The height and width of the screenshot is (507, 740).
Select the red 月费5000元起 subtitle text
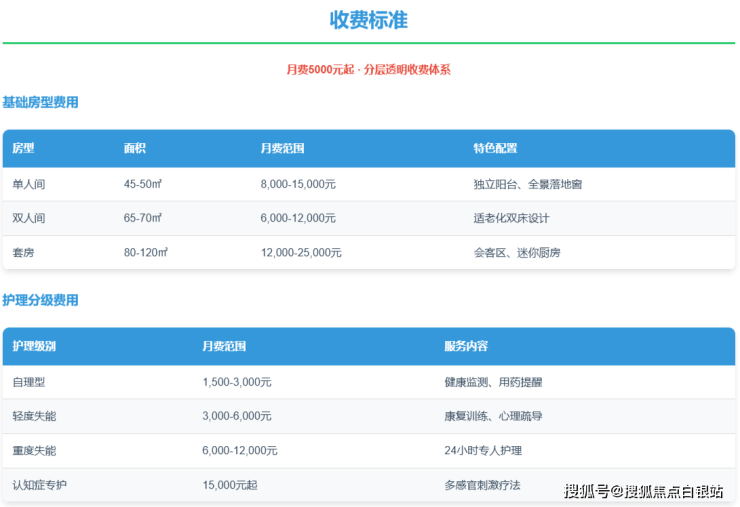(368, 70)
